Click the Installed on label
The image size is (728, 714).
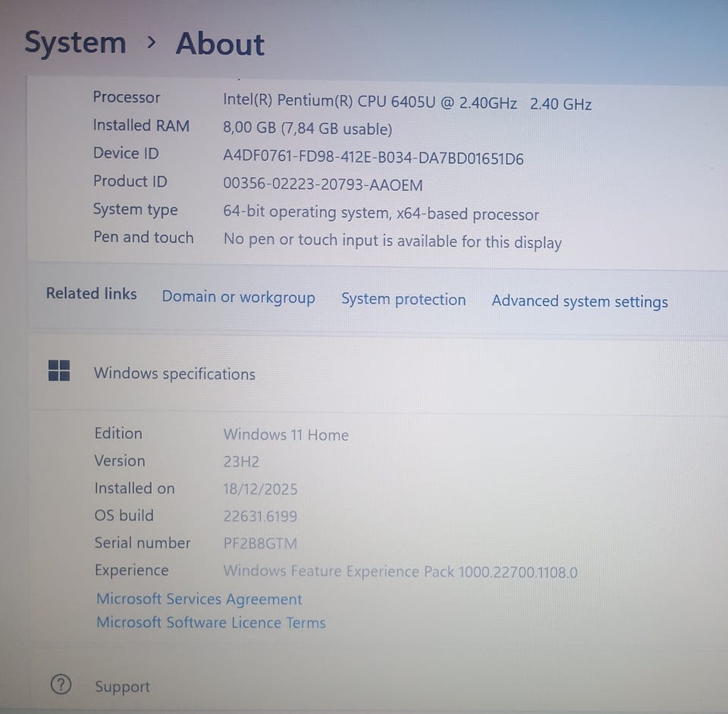135,488
